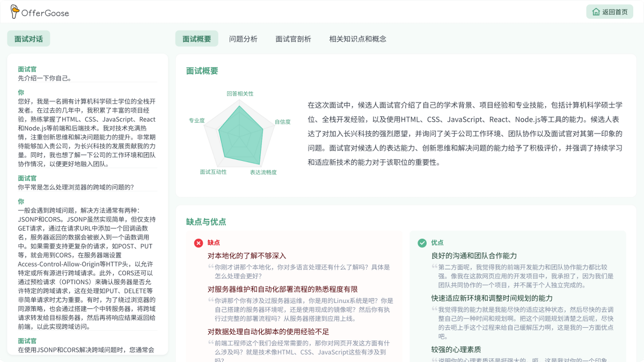Click the home icon in 返回首页 button
This screenshot has width=644, height=362.
596,12
